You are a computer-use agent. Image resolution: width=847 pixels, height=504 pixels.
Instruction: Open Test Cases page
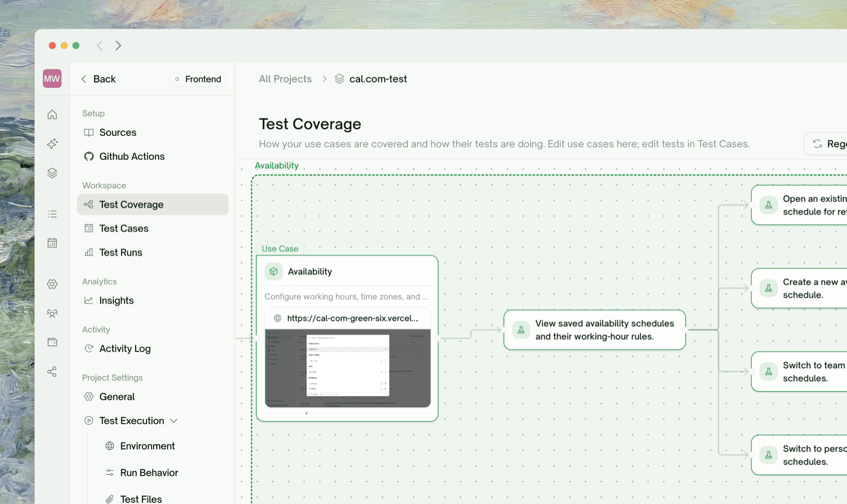(153, 228)
